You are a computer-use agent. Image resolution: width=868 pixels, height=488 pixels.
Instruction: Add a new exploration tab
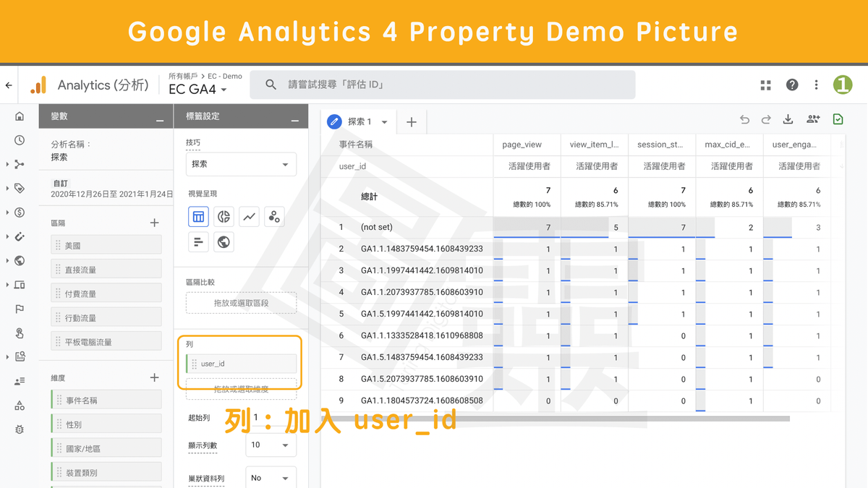coord(412,122)
